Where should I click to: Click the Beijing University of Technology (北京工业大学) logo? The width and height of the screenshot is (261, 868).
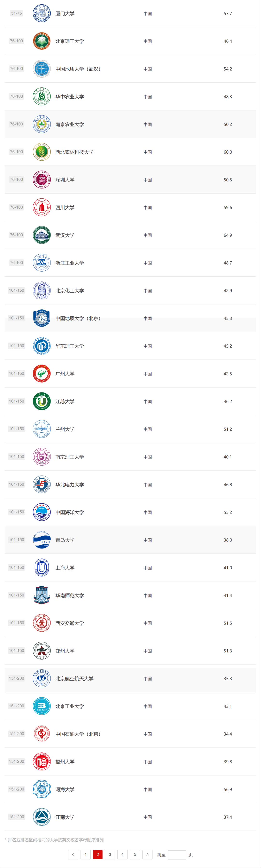[x=41, y=706]
